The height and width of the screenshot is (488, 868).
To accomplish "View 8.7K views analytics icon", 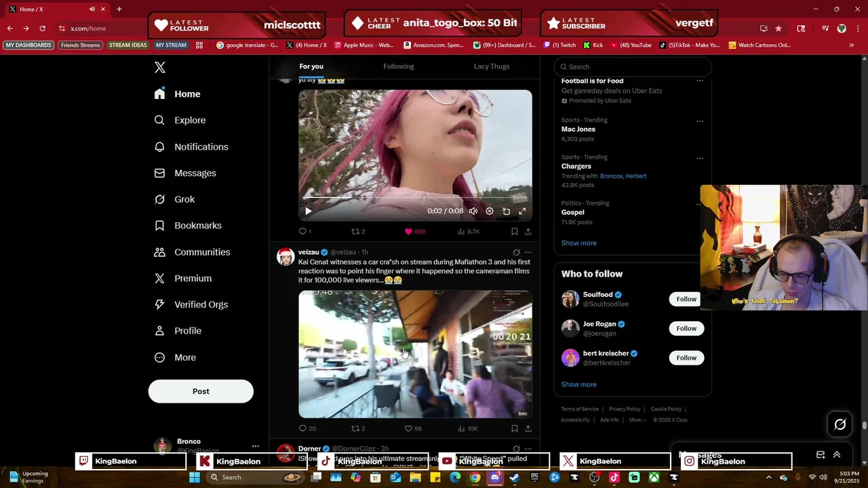I will pyautogui.click(x=461, y=231).
